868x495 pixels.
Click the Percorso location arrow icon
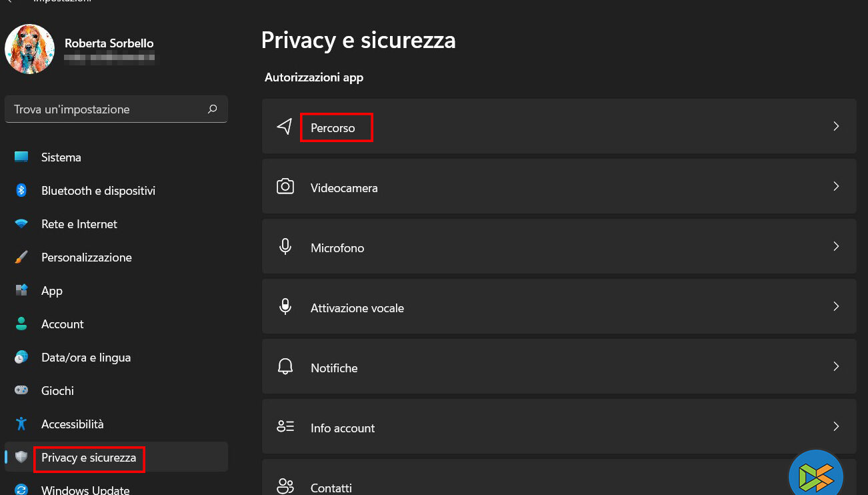point(285,127)
